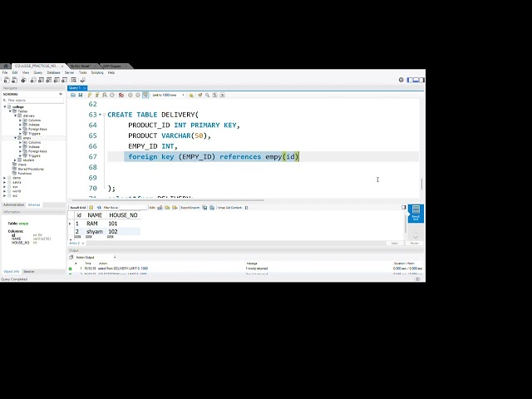Expand the world schema node
Viewport: 532px width, 399px height.
[5, 191]
